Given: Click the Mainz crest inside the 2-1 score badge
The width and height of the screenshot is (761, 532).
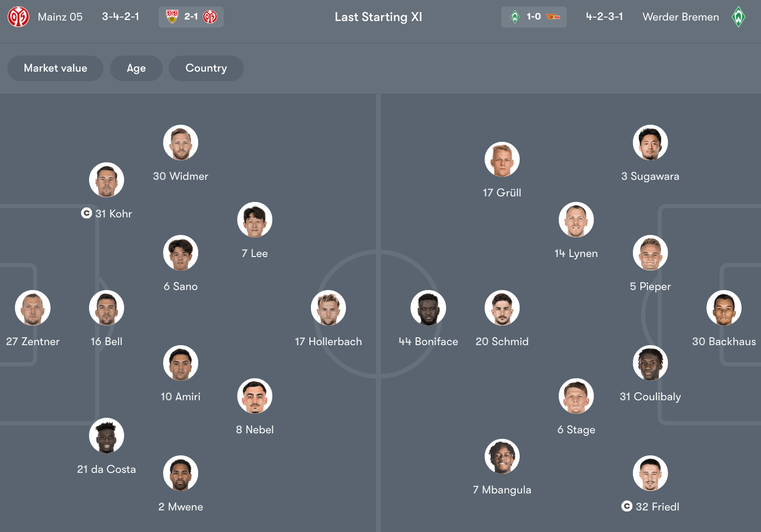Looking at the screenshot, I should [x=209, y=17].
